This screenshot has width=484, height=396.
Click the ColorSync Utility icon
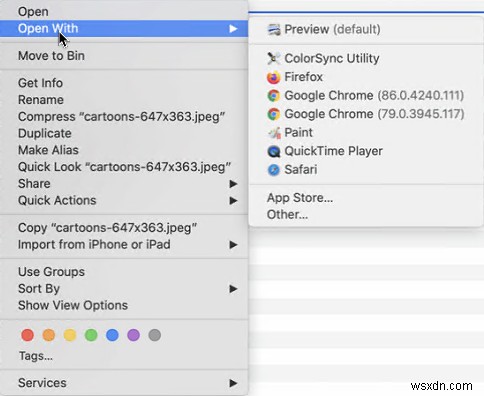[274, 59]
